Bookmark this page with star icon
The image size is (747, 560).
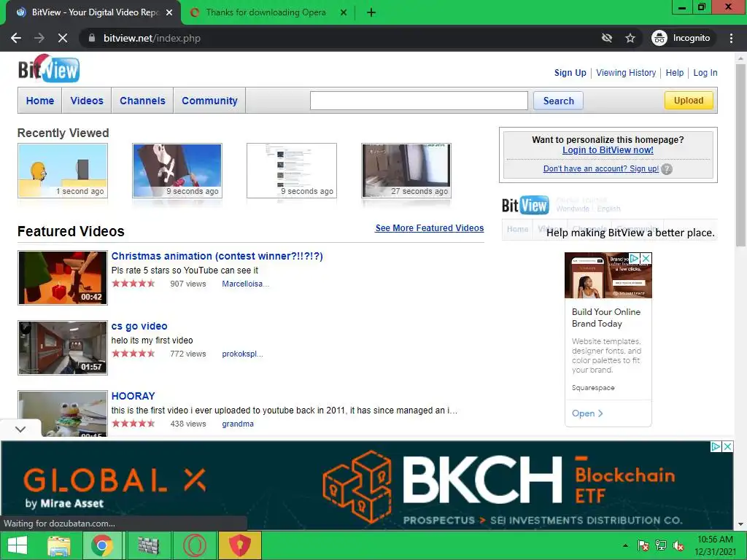coord(630,38)
